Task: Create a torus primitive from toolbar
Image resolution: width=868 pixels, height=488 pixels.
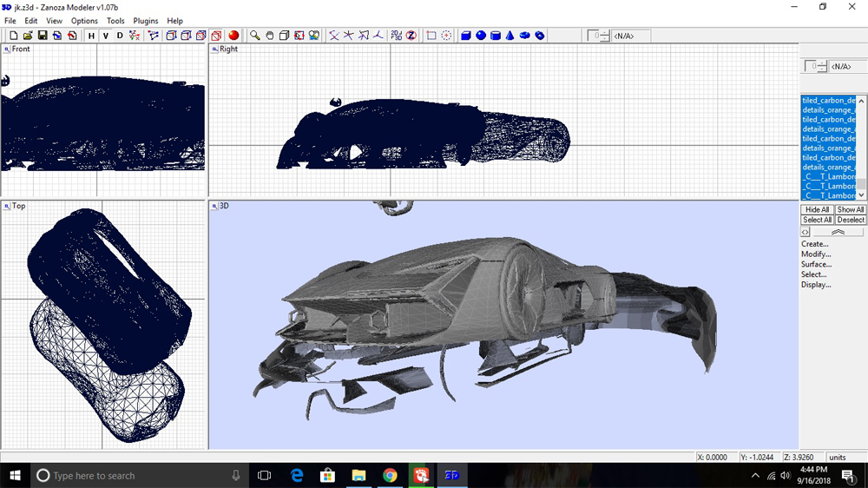Action: coord(525,36)
